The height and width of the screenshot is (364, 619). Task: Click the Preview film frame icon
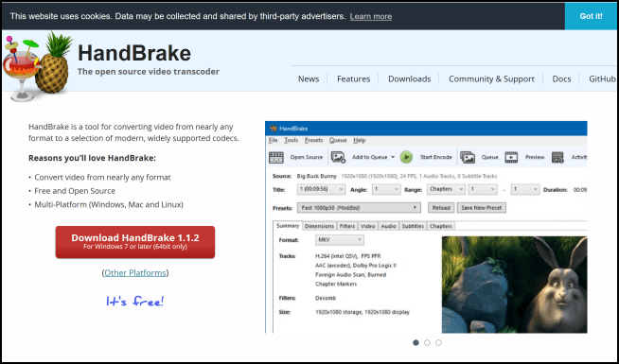point(511,157)
